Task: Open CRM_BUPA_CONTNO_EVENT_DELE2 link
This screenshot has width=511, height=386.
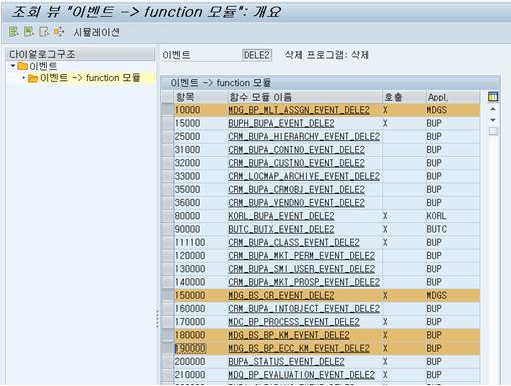Action: click(x=296, y=150)
